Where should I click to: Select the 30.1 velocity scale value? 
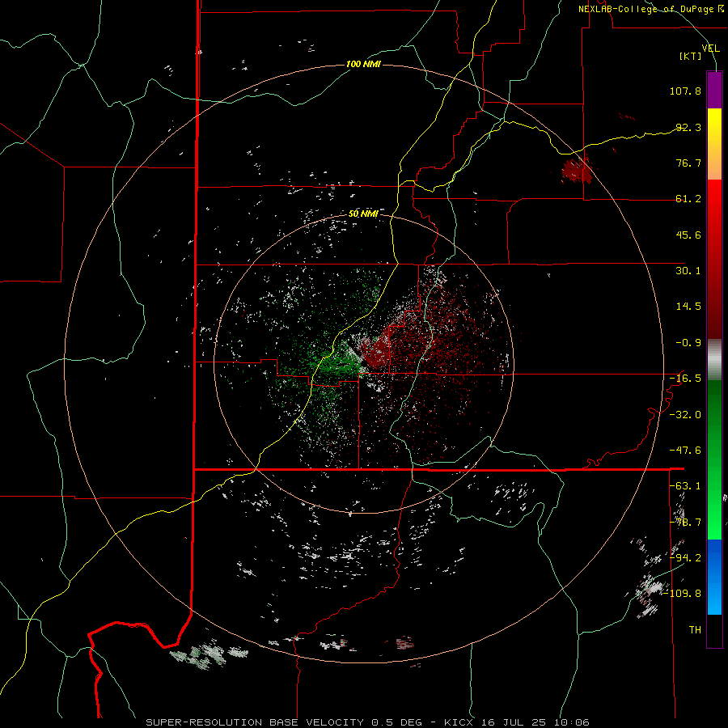pyautogui.click(x=688, y=271)
